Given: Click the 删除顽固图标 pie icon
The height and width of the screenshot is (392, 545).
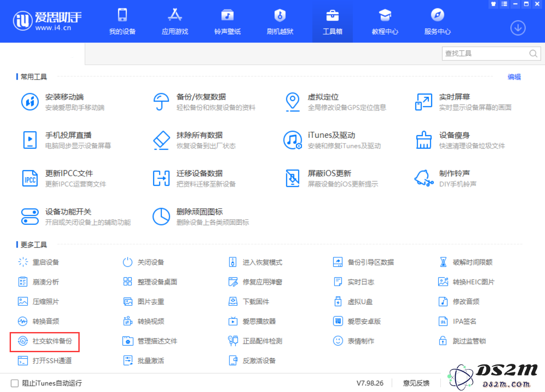Looking at the screenshot, I should pyautogui.click(x=162, y=216).
